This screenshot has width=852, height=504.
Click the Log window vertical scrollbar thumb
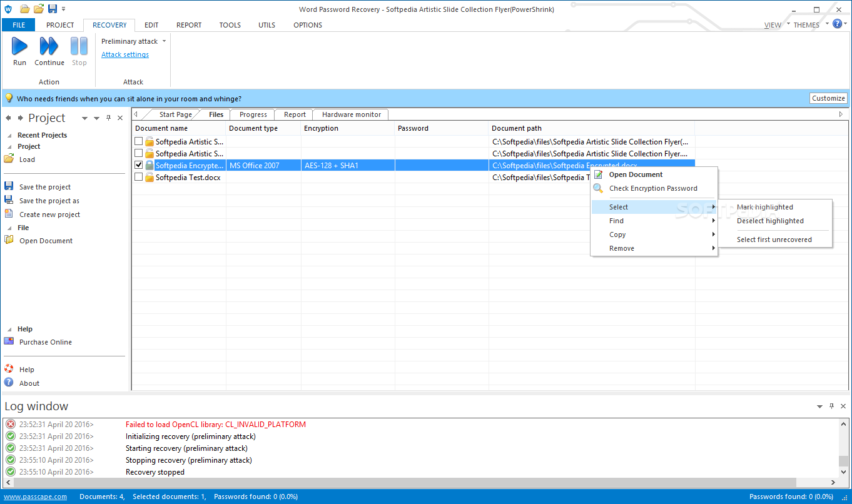(x=843, y=461)
